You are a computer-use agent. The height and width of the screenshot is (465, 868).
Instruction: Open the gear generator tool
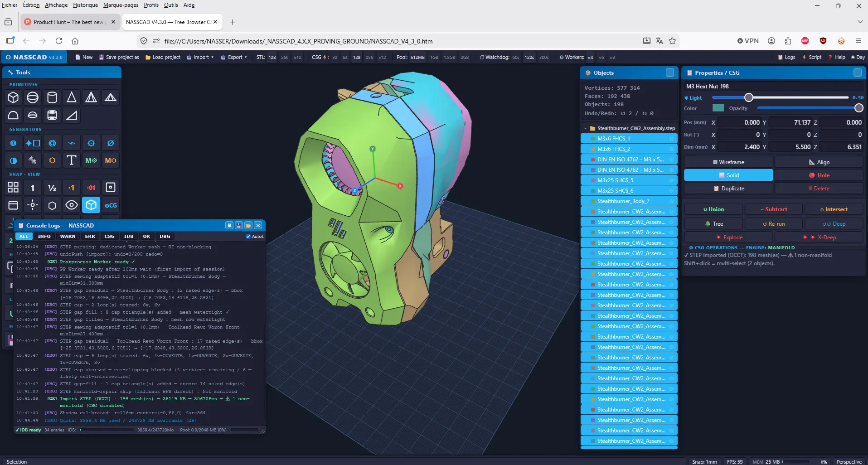(91, 143)
